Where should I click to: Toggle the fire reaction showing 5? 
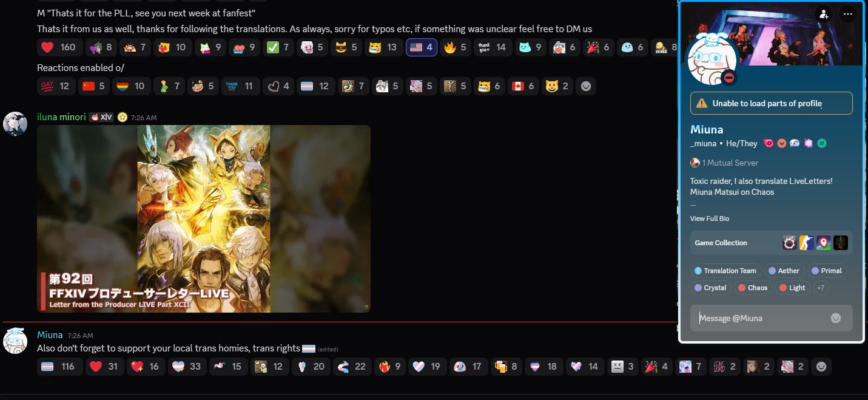pyautogui.click(x=456, y=47)
